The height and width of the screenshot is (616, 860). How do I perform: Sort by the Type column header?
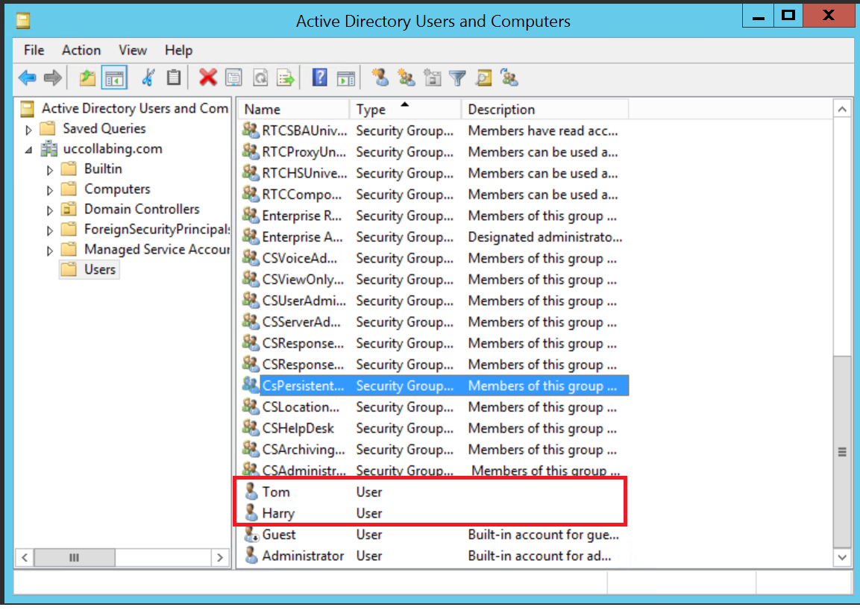[x=405, y=109]
